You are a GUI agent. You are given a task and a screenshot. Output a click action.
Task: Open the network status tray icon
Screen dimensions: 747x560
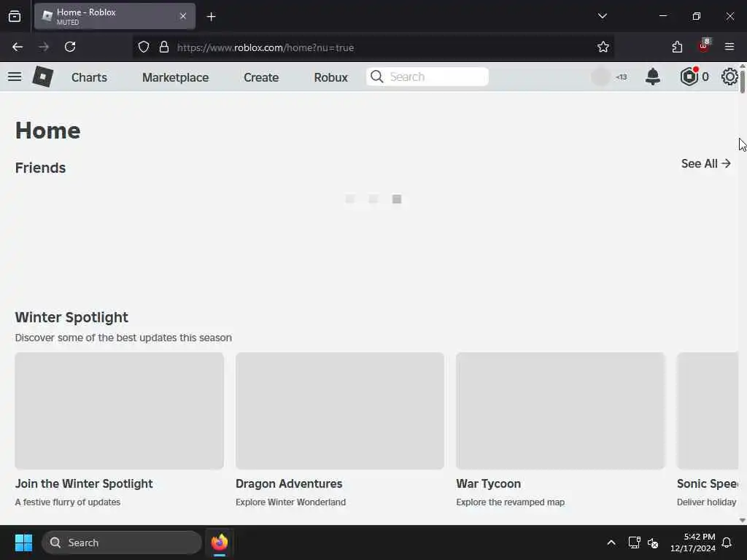click(x=634, y=542)
